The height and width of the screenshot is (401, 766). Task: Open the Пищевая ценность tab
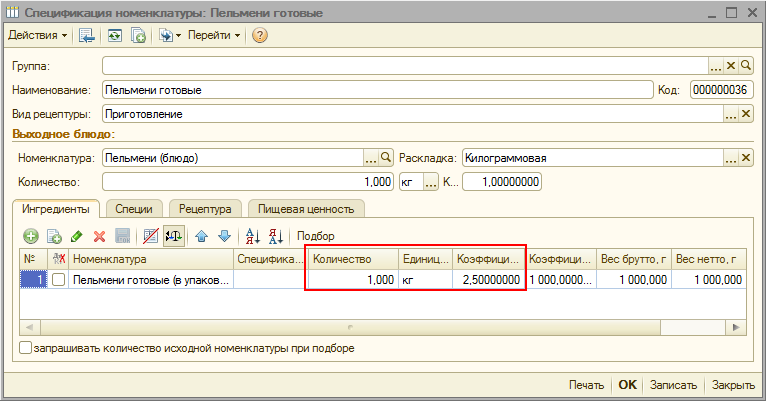pyautogui.click(x=306, y=209)
